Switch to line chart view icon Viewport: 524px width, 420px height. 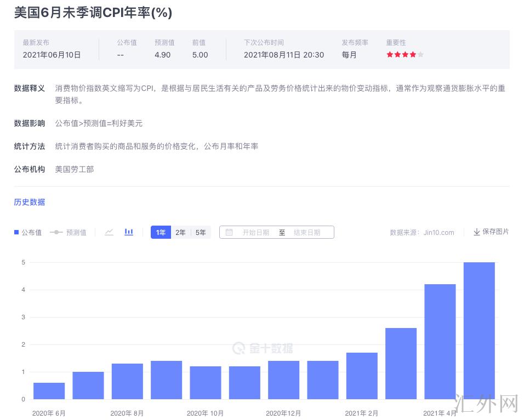[109, 232]
